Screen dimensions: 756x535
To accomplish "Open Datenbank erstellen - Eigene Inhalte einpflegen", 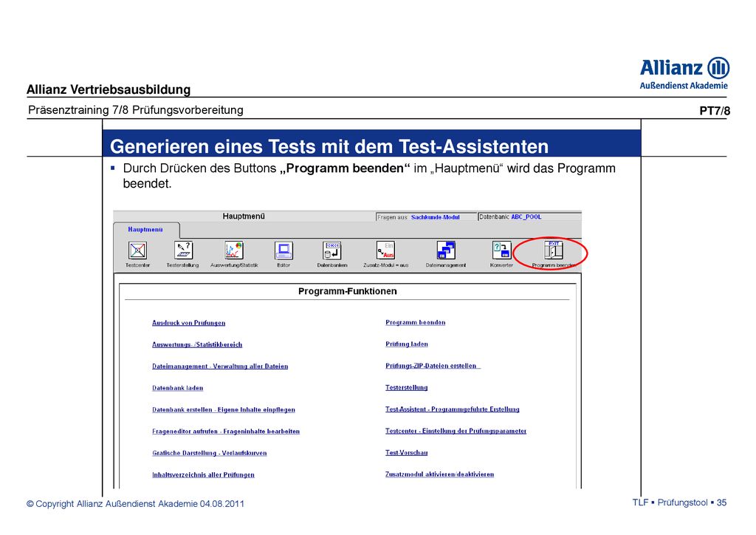I will [224, 409].
